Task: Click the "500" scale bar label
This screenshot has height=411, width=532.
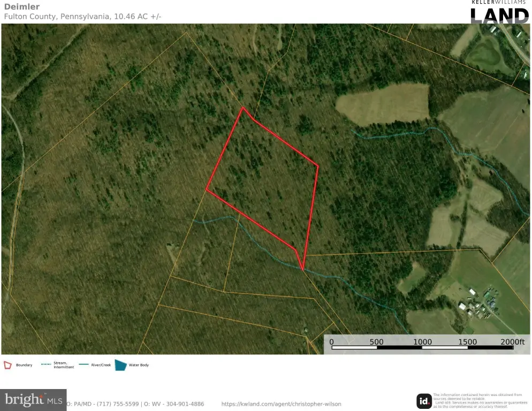Action: (376, 341)
